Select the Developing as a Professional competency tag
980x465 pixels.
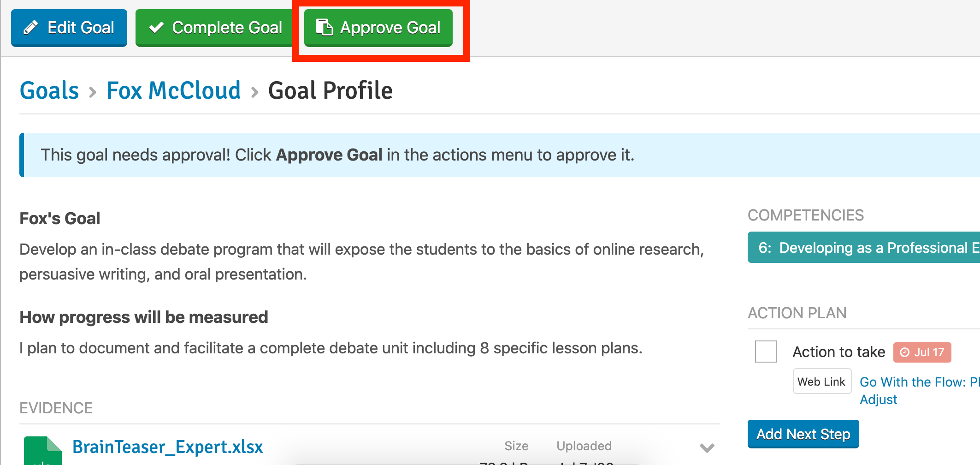click(x=864, y=248)
